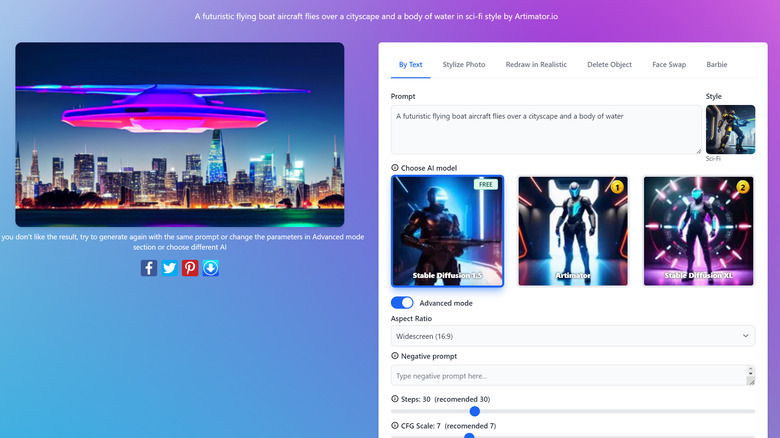Download the generated image
780x438 pixels.
tap(210, 268)
